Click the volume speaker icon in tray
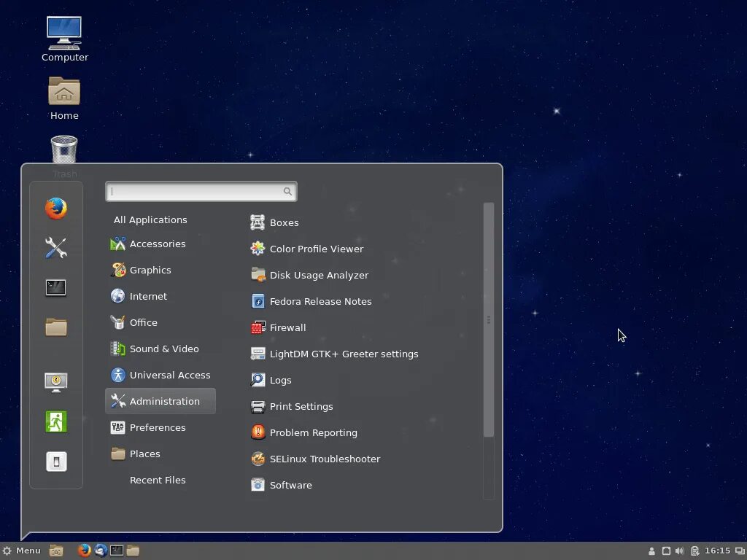 (x=679, y=551)
